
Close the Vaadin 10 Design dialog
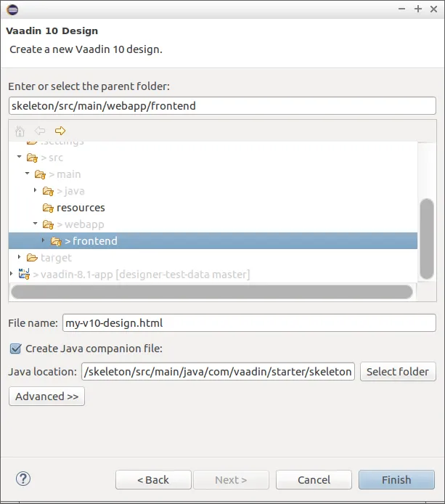(x=434, y=9)
